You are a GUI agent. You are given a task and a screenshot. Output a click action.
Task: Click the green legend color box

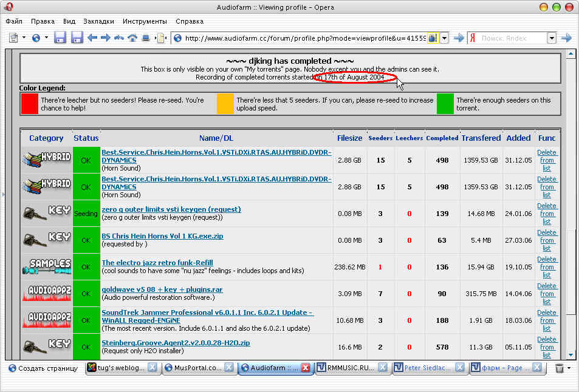(445, 104)
